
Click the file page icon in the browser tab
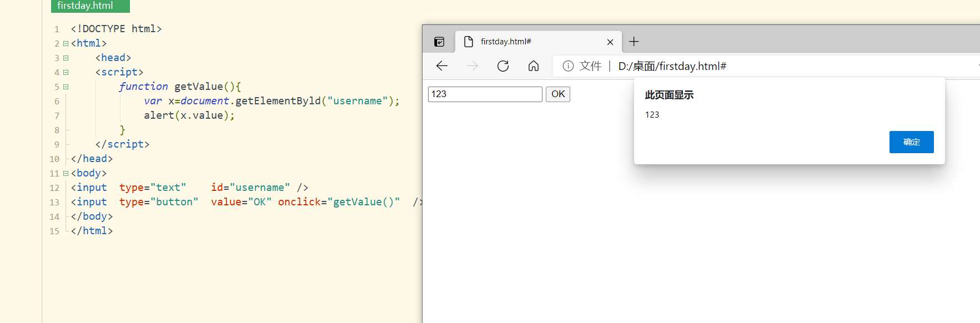pyautogui.click(x=468, y=42)
